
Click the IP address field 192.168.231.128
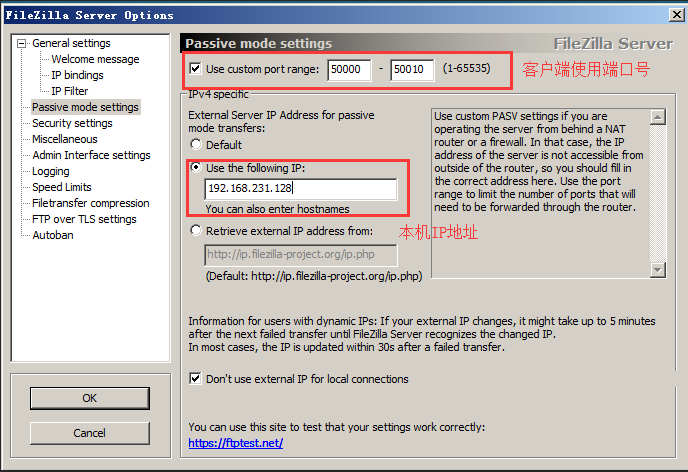[301, 189]
